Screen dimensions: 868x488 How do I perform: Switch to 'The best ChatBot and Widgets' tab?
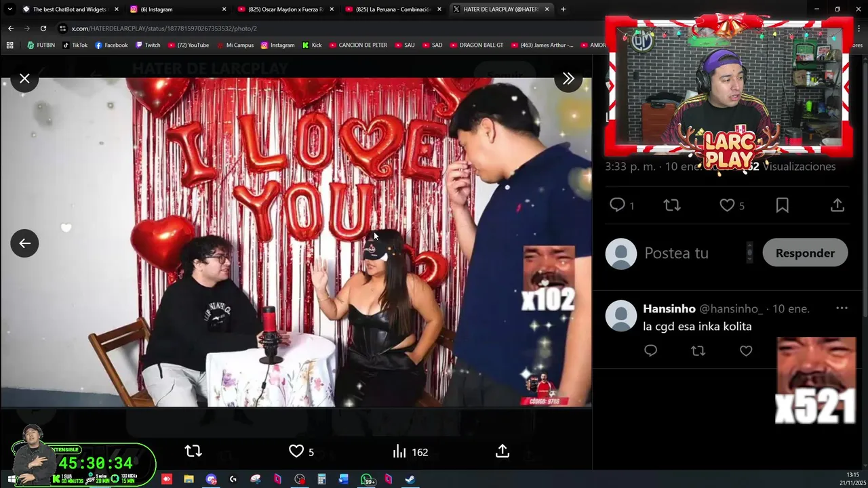point(70,9)
